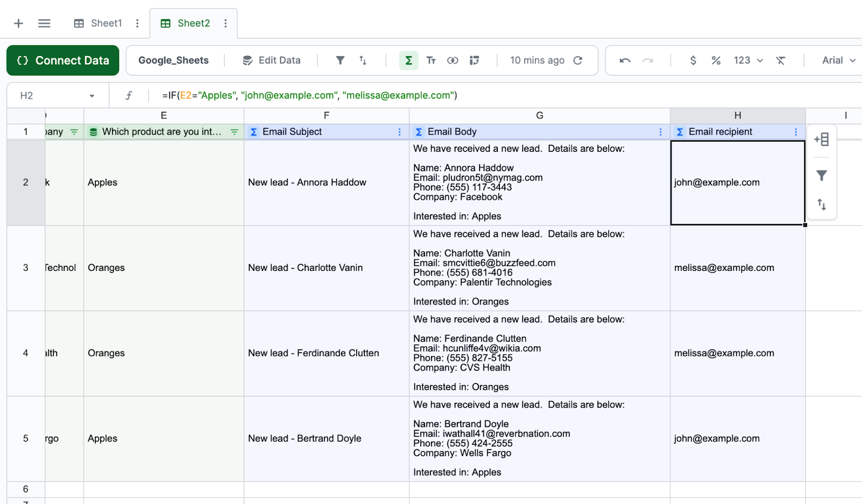Open Sheet2 tab options menu
Image resolution: width=862 pixels, height=504 pixels.
[225, 23]
